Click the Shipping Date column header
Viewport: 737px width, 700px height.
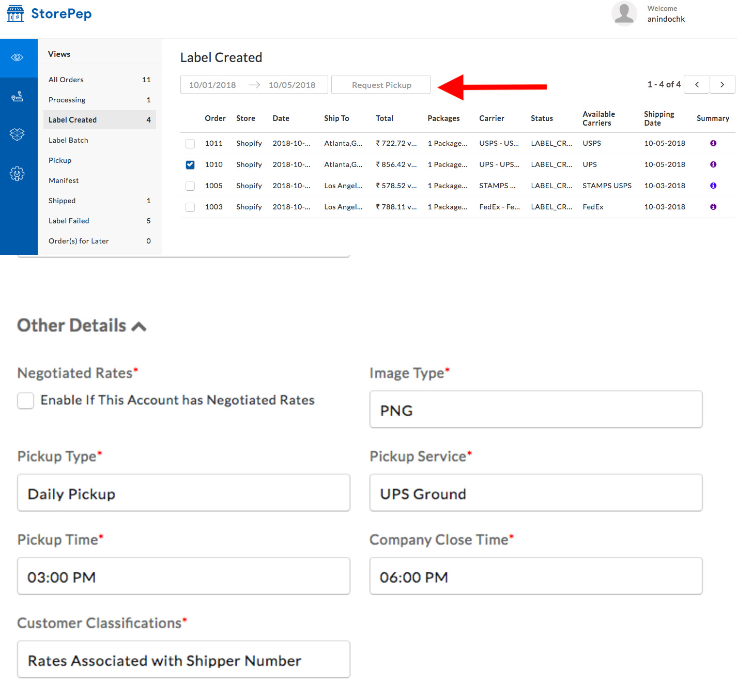pyautogui.click(x=659, y=118)
